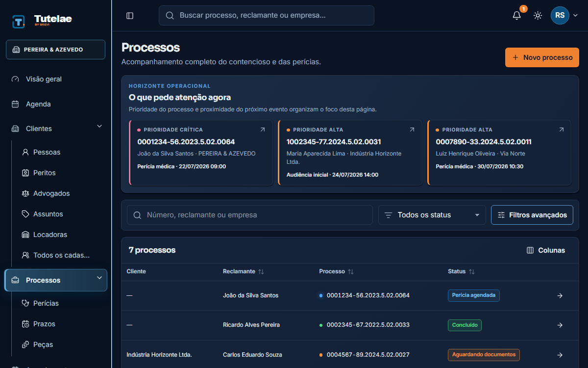Screen dimensions: 588x368
Task: Open the Todos os status dropdown
Action: coord(432,215)
